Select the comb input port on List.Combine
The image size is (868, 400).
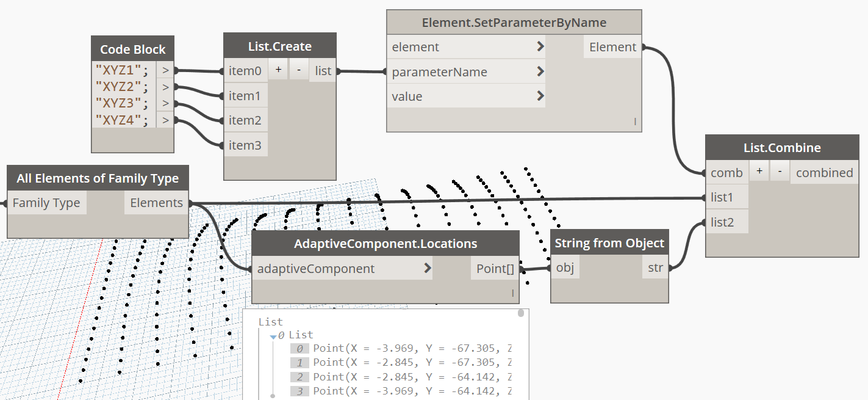tap(726, 173)
